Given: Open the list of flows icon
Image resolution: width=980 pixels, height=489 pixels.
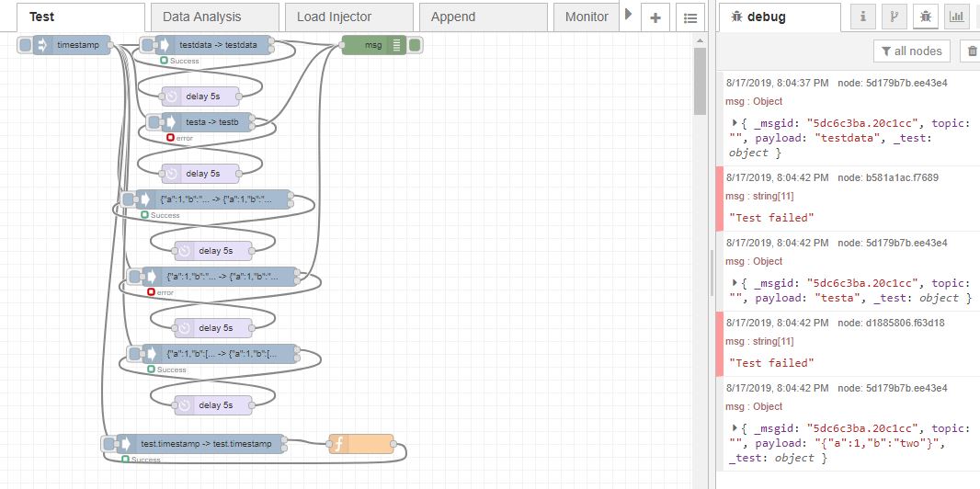Looking at the screenshot, I should coord(690,17).
